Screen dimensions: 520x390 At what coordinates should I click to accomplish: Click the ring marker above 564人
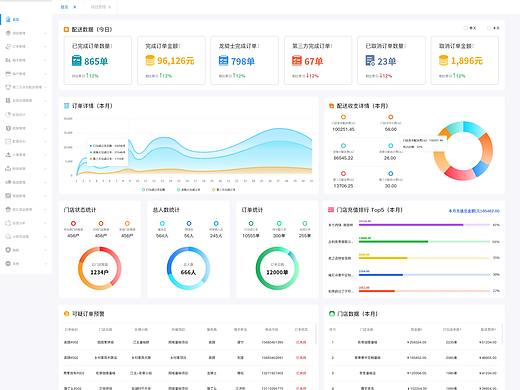tap(162, 223)
